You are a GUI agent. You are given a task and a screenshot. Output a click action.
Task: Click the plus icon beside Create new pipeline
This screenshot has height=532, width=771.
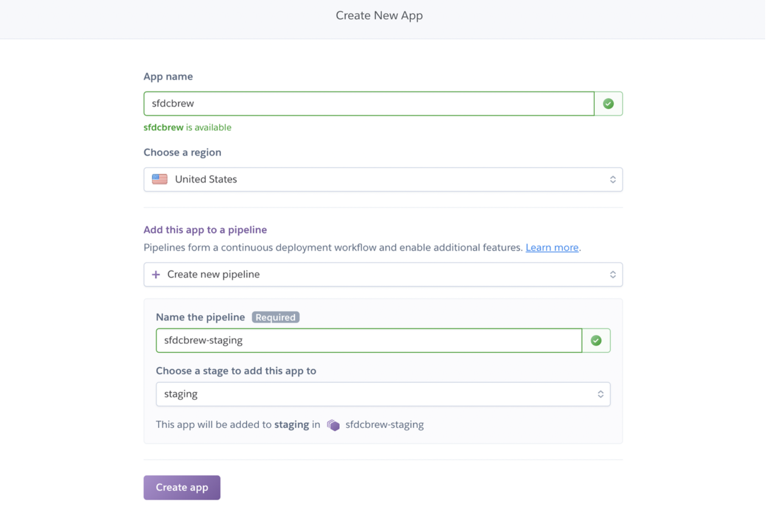(156, 275)
